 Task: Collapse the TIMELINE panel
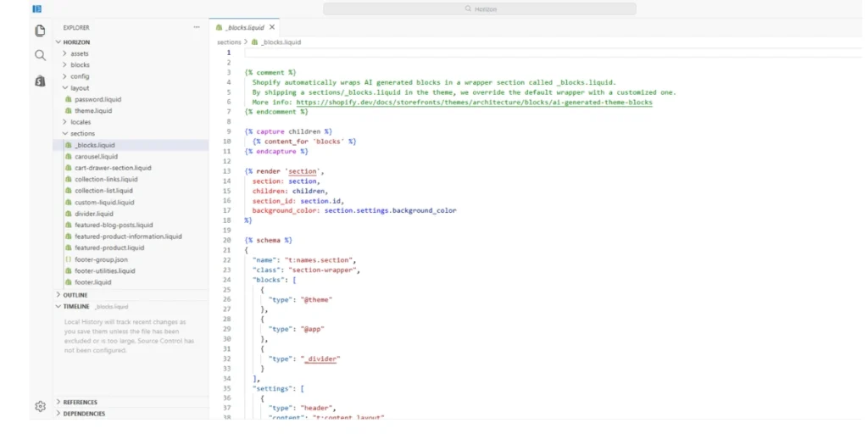click(x=131, y=306)
